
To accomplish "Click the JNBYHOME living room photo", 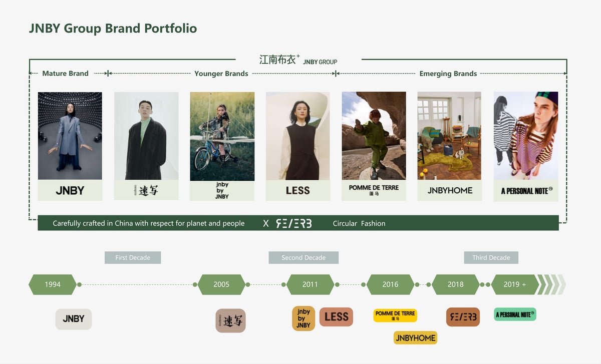I will (449, 136).
